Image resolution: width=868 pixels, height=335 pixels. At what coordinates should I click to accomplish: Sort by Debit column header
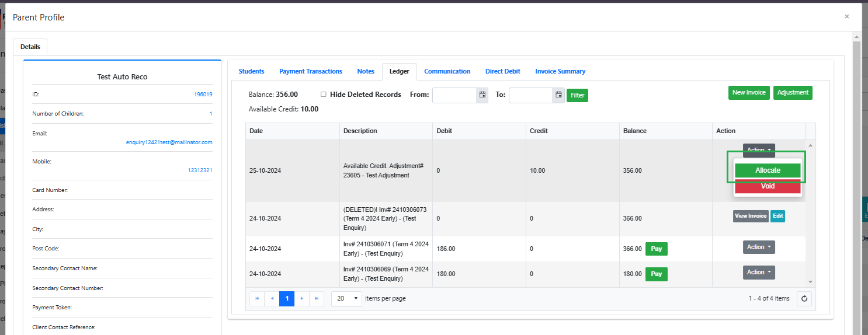pyautogui.click(x=480, y=131)
